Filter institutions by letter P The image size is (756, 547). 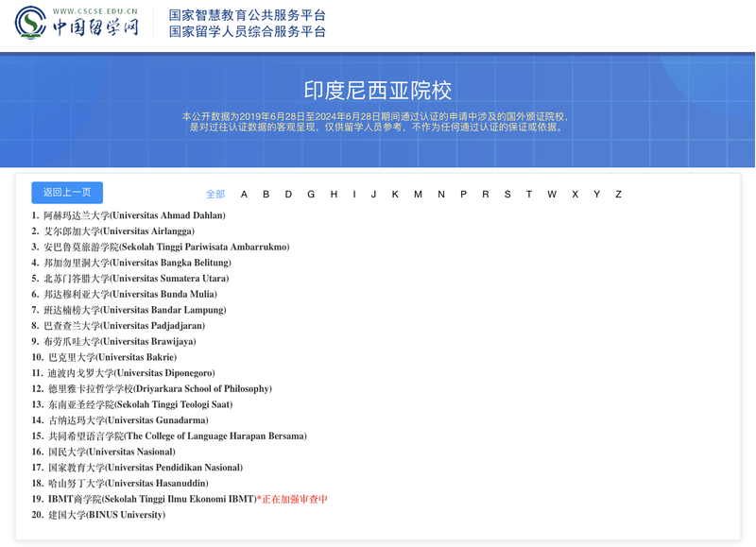(463, 195)
